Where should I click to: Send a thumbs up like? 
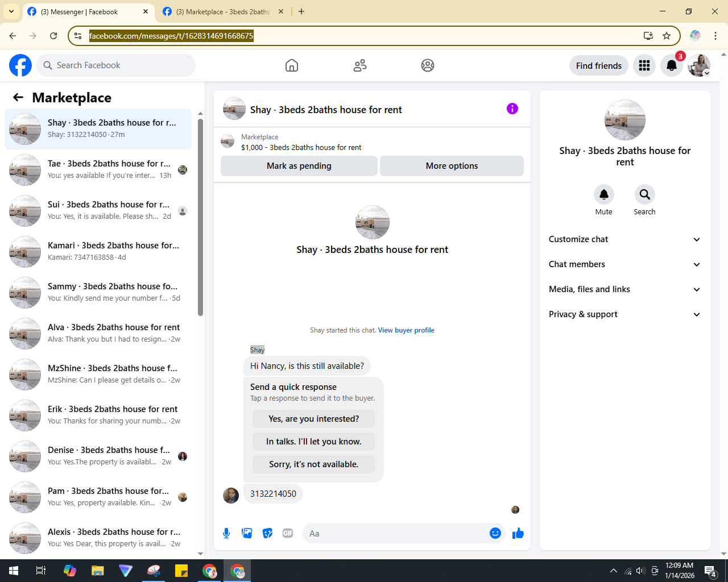click(518, 533)
